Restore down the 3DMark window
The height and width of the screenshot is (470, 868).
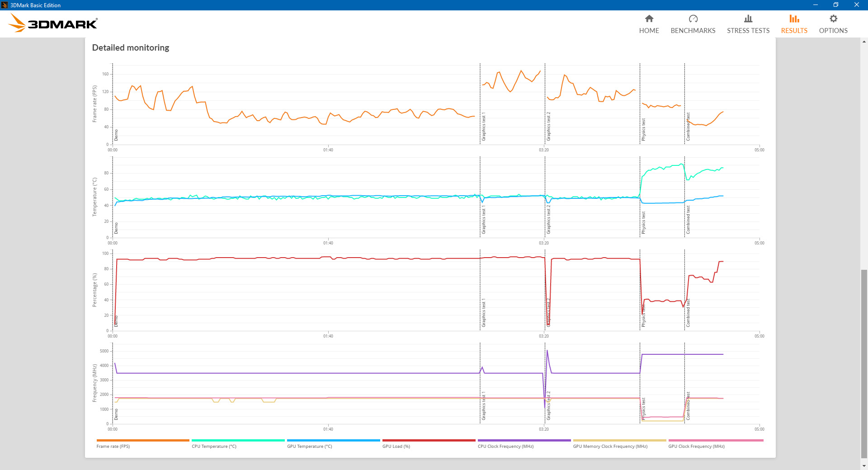click(x=836, y=5)
